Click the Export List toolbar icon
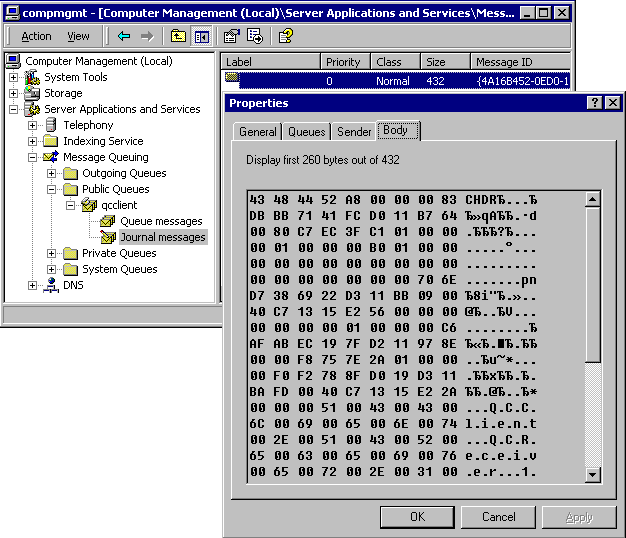Viewport: 626px width, 538px height. point(255,36)
